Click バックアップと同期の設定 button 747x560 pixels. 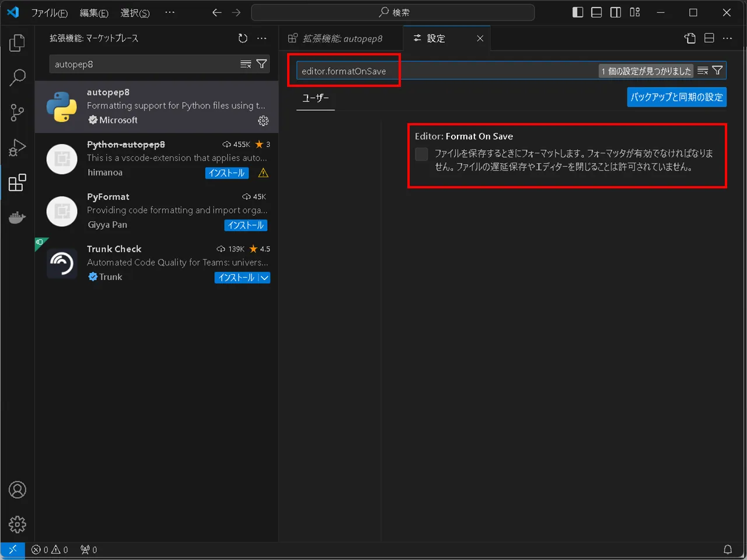[676, 97]
